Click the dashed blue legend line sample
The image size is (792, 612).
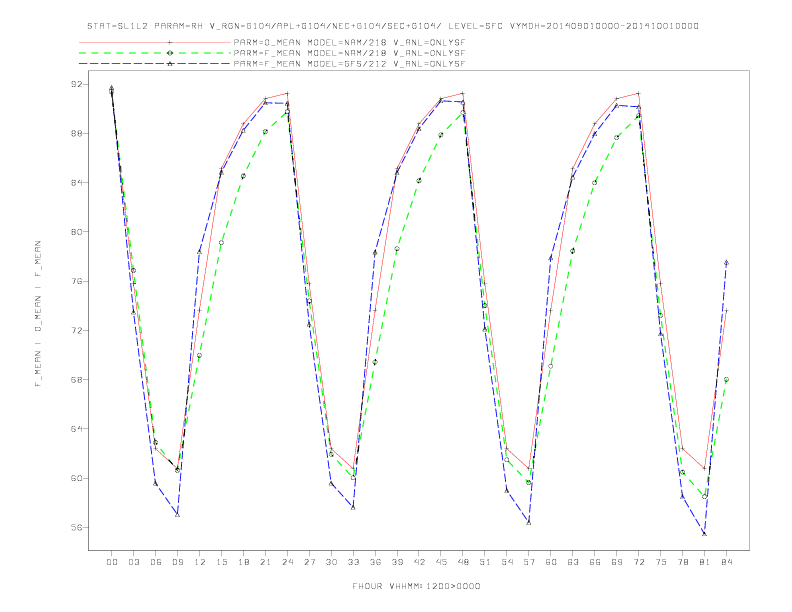coord(155,64)
